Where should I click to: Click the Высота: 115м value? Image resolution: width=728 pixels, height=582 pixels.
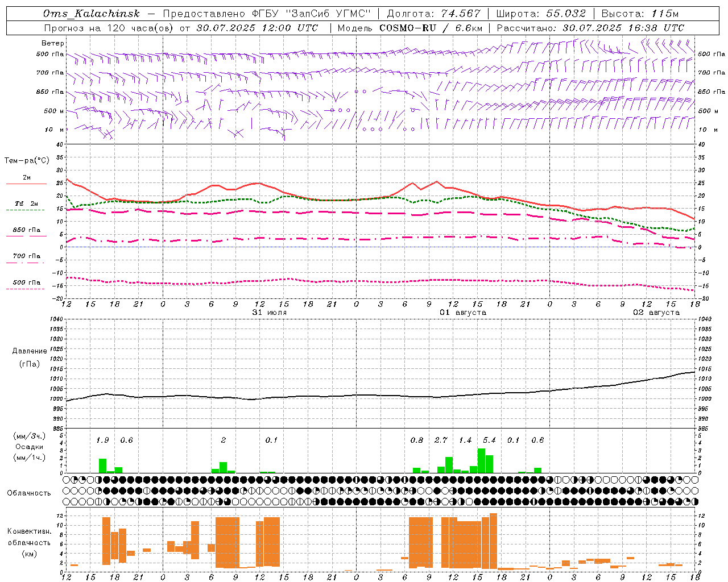(640, 14)
